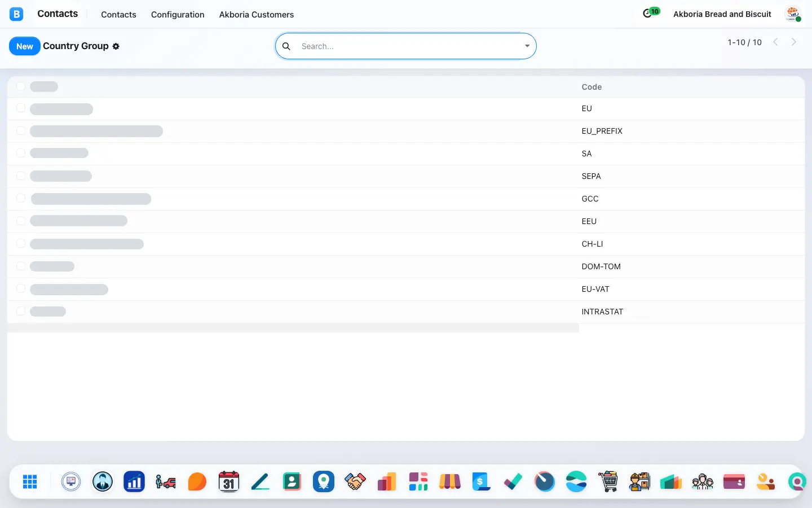Open the Country Group gear settings icon
Image resolution: width=812 pixels, height=508 pixels.
point(116,46)
